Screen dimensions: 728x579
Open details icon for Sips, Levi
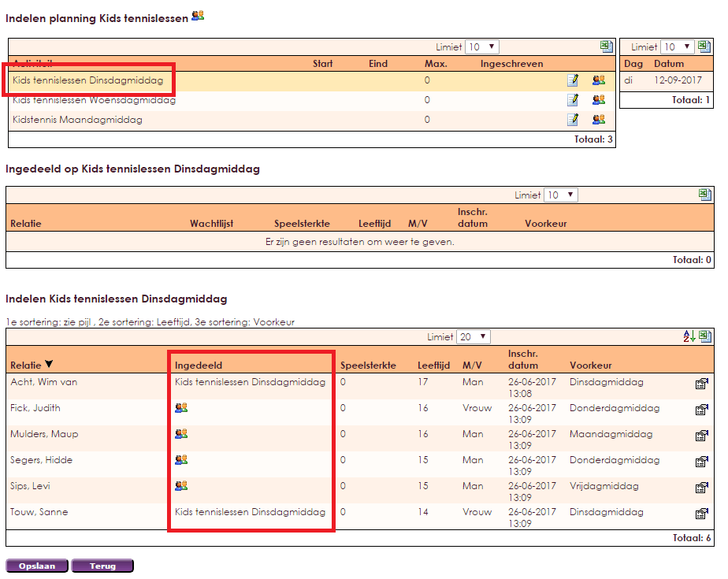(x=701, y=488)
